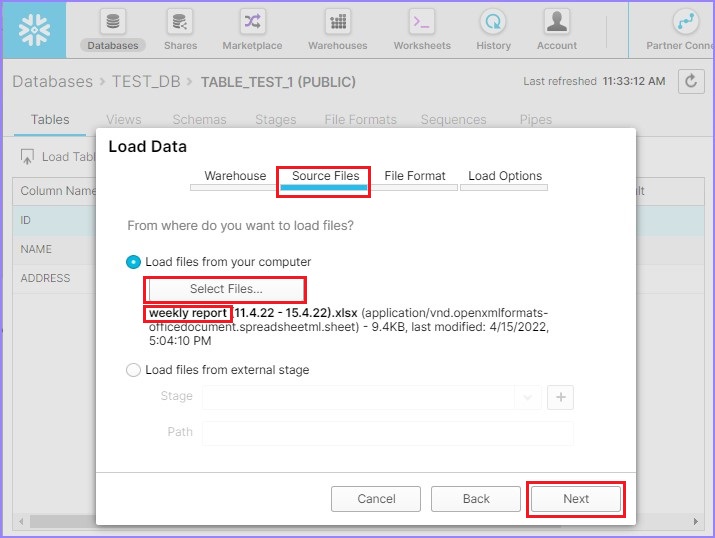
Task: Click the TEST_DB breadcrumb link
Action: [146, 82]
